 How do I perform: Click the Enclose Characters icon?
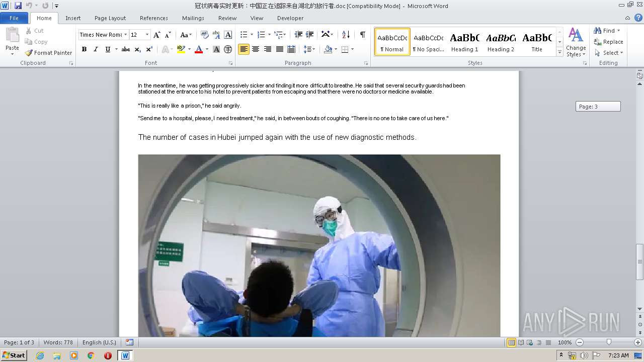tap(228, 49)
